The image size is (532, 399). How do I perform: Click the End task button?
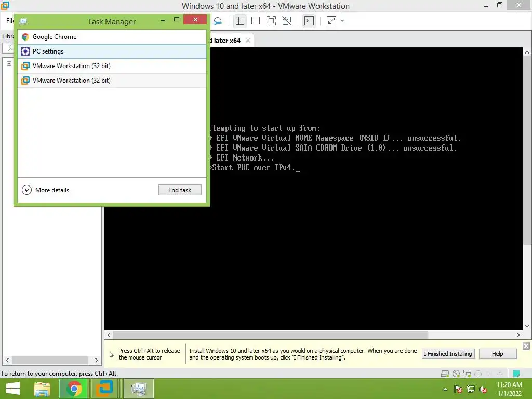[x=180, y=190]
